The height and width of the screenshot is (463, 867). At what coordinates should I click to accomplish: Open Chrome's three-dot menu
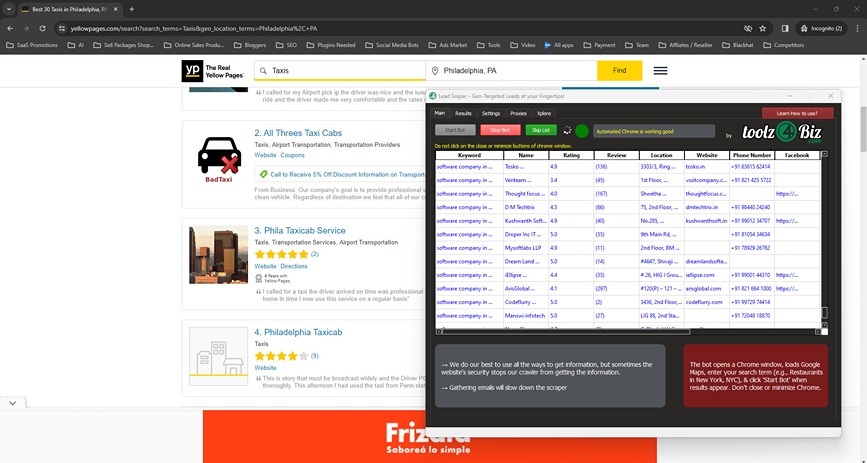[858, 28]
